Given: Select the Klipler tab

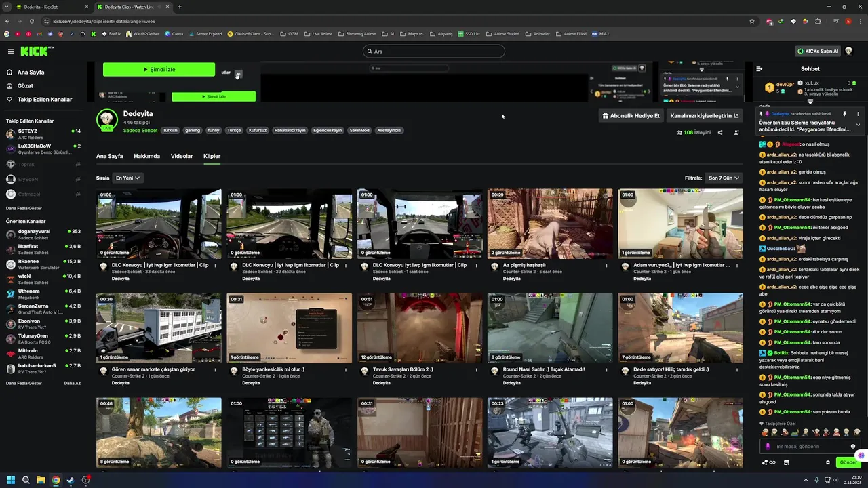Looking at the screenshot, I should coord(212,156).
